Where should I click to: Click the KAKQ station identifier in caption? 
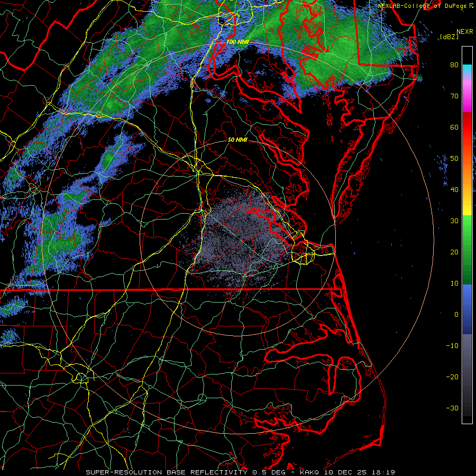click(309, 472)
